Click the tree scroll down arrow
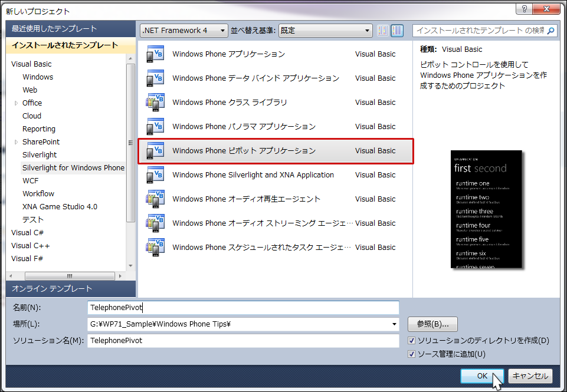This screenshot has height=392, width=567. coord(130,266)
